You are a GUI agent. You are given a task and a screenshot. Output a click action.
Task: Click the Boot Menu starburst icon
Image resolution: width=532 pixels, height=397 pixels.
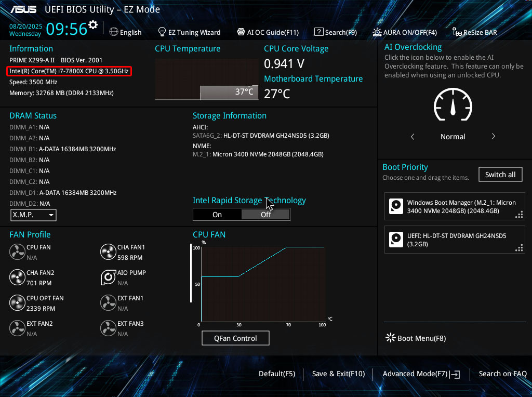[391, 338]
